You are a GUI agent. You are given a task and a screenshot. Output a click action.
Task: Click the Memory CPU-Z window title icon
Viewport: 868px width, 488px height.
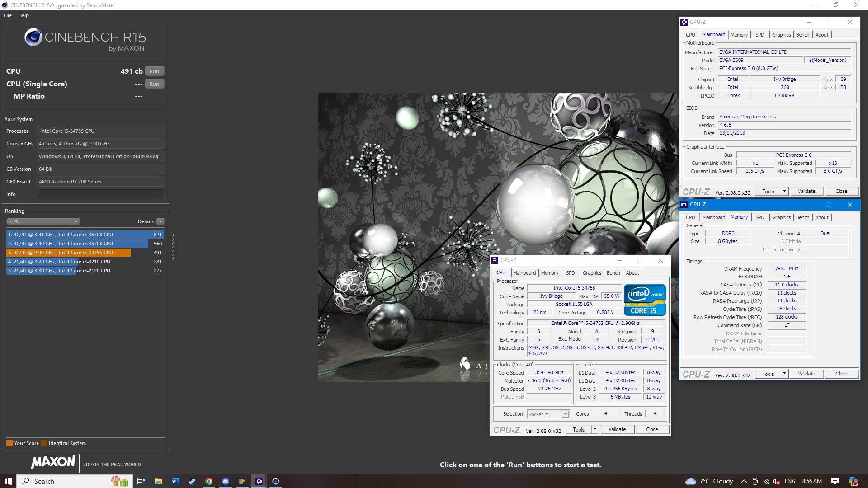[x=684, y=205]
